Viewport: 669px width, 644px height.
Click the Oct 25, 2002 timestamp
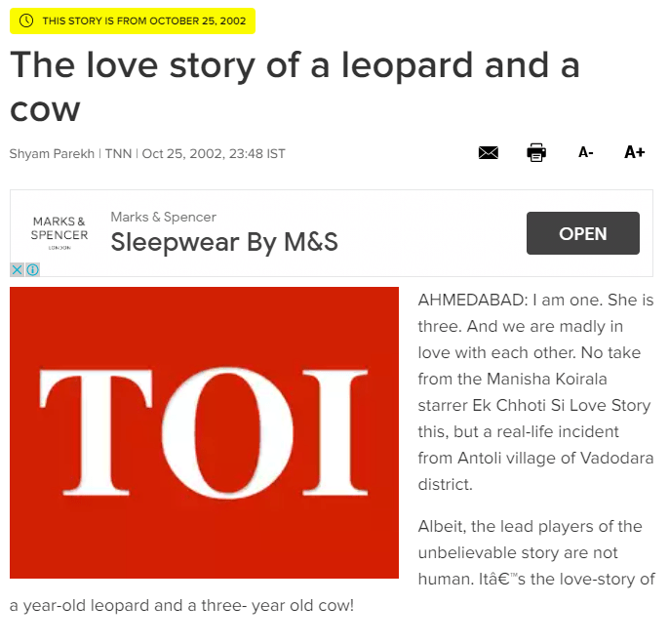point(214,154)
